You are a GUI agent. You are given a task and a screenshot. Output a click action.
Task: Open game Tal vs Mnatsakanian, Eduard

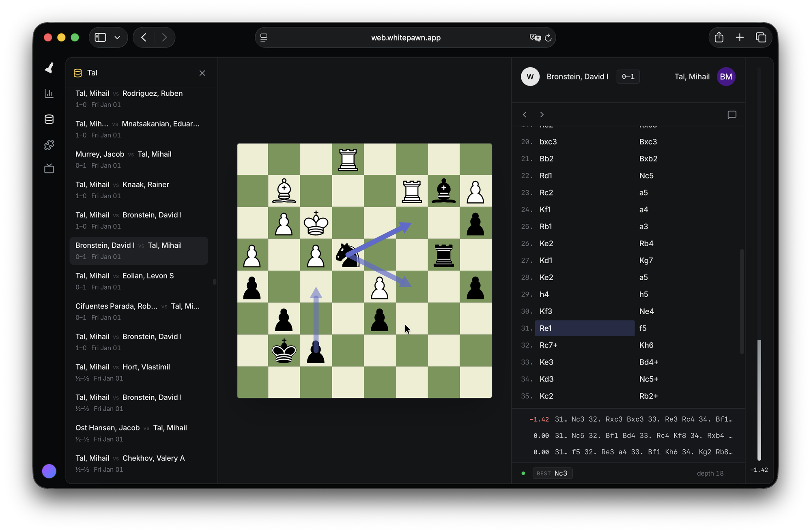pos(139,129)
